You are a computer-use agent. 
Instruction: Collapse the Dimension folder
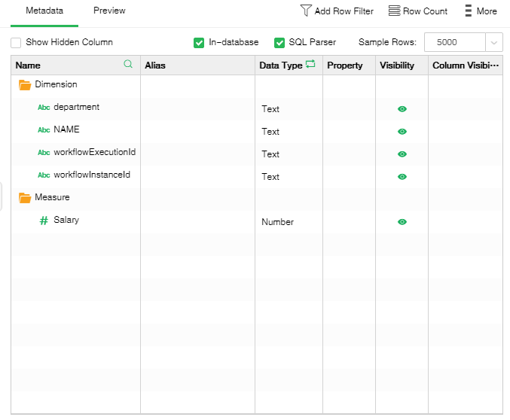(x=25, y=85)
